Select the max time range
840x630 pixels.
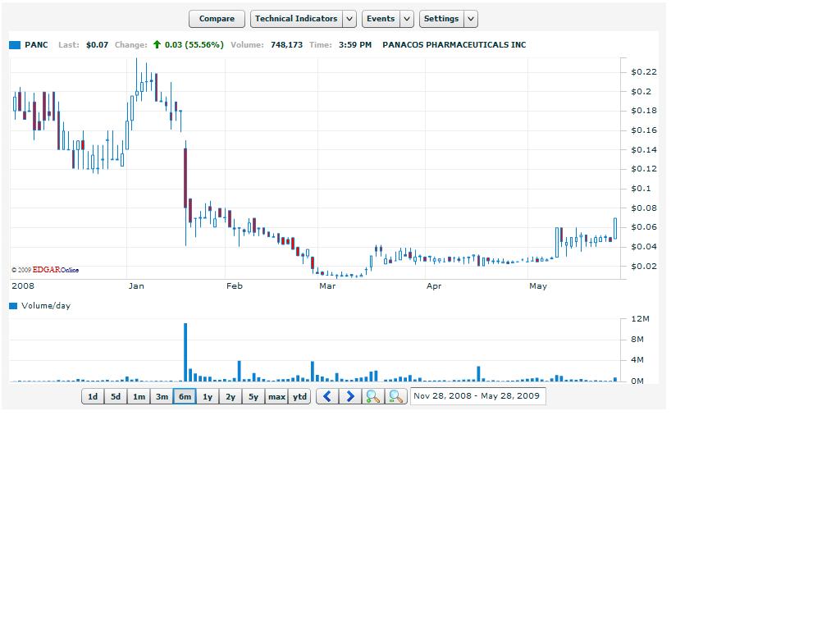pos(277,396)
